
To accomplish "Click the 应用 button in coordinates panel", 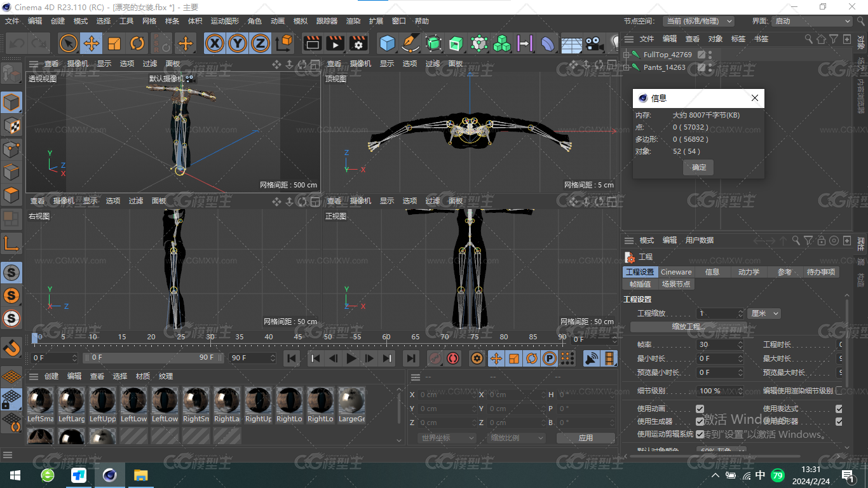I will pyautogui.click(x=585, y=438).
